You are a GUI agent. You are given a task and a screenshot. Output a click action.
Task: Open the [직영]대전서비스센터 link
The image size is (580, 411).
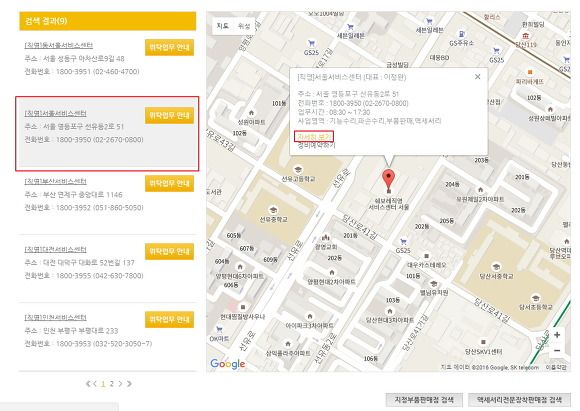[x=55, y=249]
